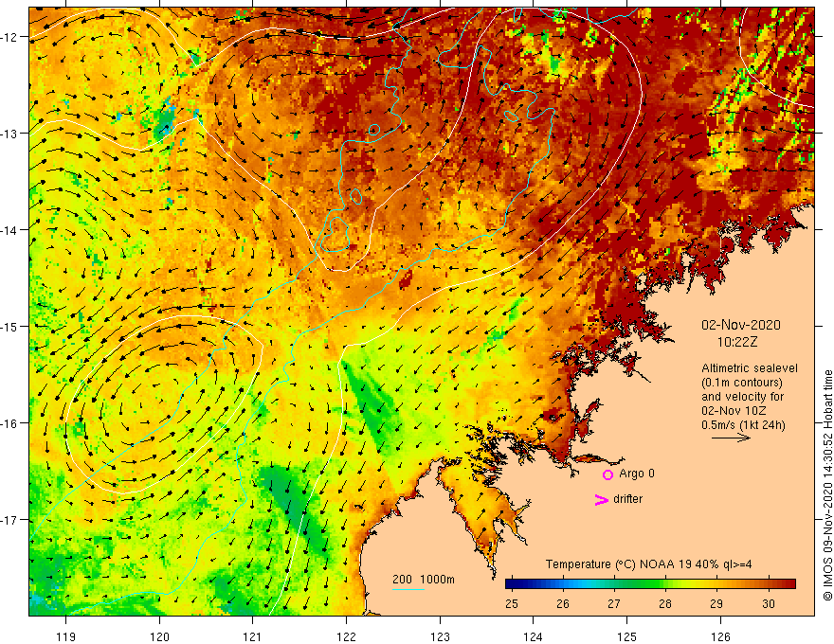The image size is (834, 644).
Task: Click latitude -15 axis label
Action: point(9,326)
